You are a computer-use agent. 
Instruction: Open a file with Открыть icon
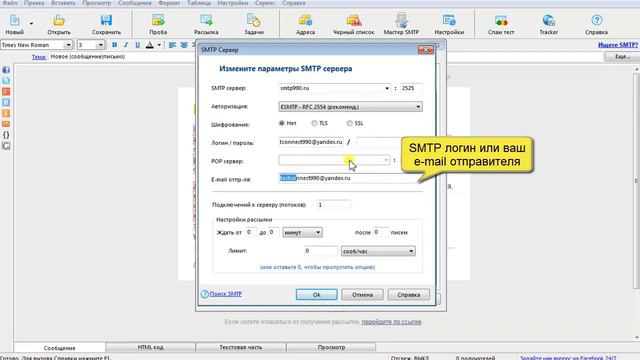[59, 24]
